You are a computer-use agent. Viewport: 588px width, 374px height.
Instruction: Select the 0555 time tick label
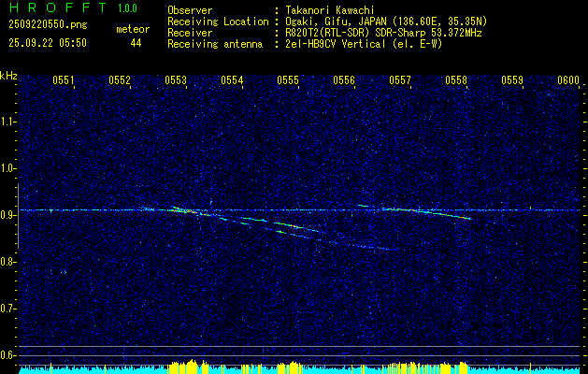[x=288, y=80]
